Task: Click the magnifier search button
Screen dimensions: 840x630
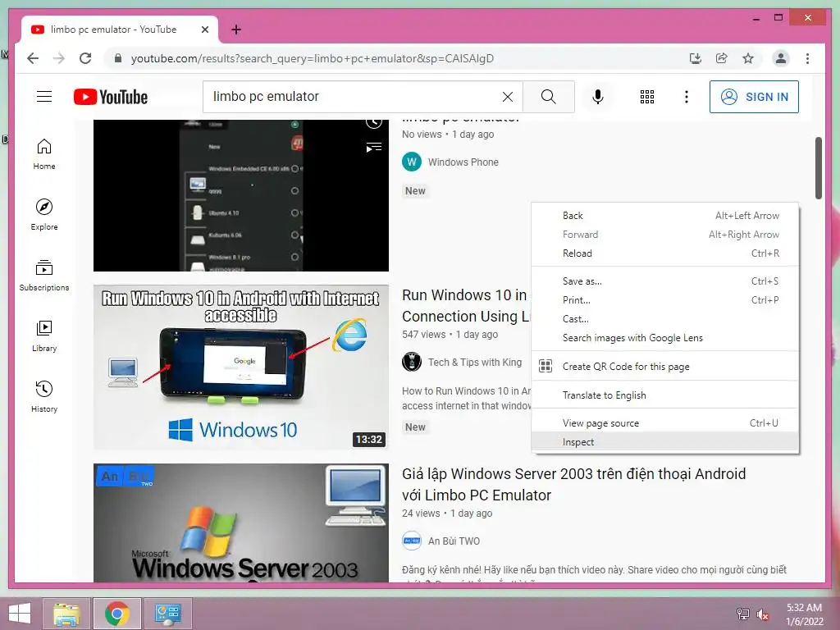Action: coord(549,97)
